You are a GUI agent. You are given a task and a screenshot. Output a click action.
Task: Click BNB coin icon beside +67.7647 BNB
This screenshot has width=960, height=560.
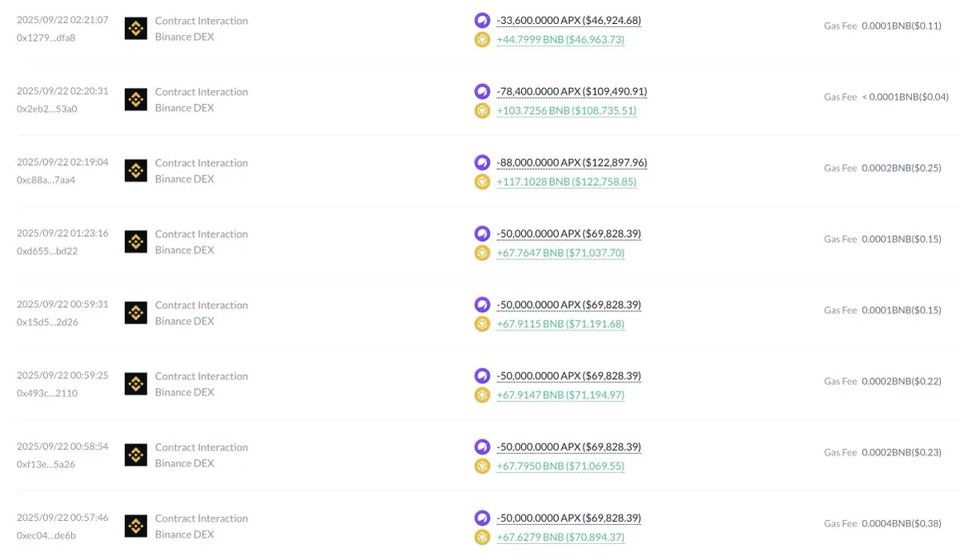tap(482, 253)
